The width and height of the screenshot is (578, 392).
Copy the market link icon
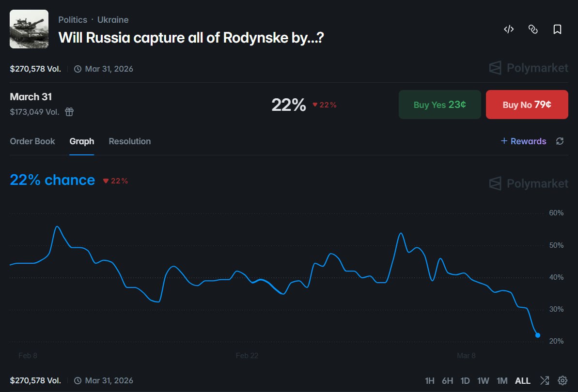[x=533, y=29]
